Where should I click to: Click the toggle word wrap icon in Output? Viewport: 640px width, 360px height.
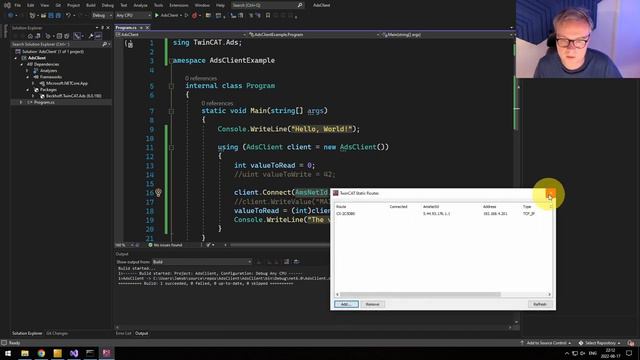[287, 262]
